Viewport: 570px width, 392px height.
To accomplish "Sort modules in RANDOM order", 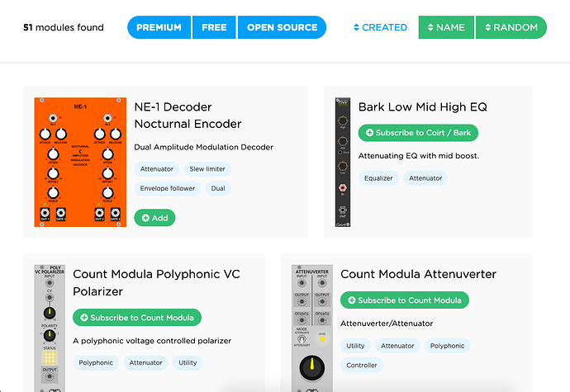I will coord(511,27).
